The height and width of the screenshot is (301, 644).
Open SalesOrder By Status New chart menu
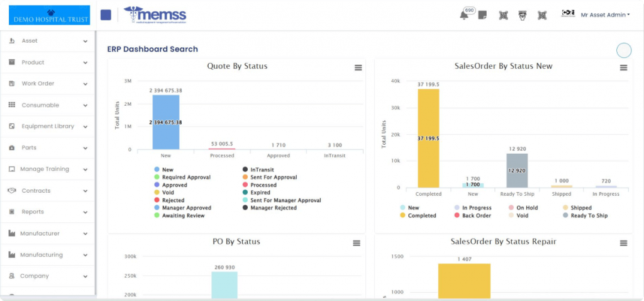(623, 68)
